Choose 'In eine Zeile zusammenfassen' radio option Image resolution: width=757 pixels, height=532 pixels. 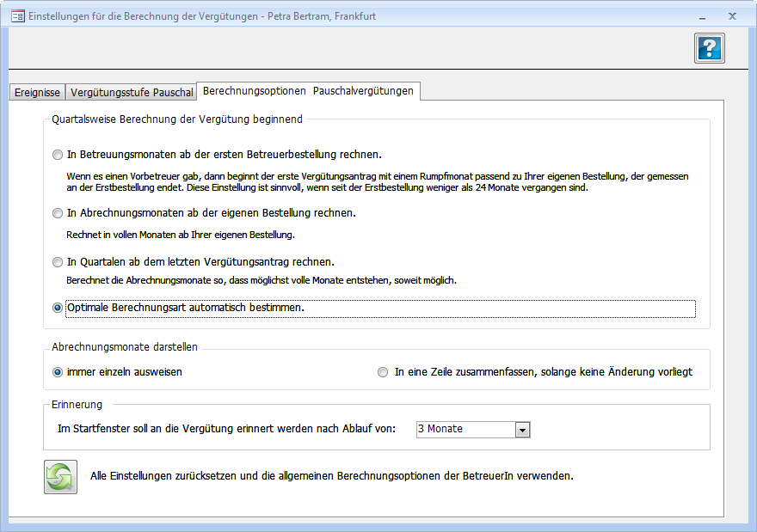[x=383, y=372]
